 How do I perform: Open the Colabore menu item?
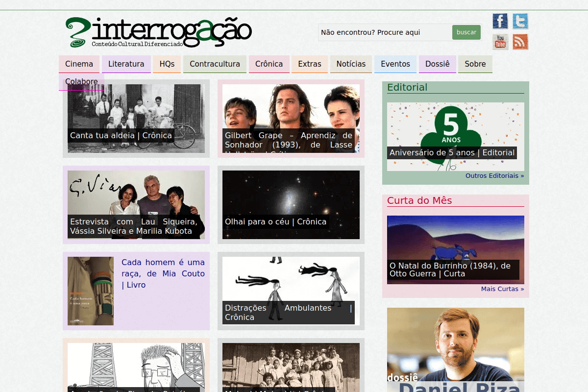pyautogui.click(x=81, y=82)
